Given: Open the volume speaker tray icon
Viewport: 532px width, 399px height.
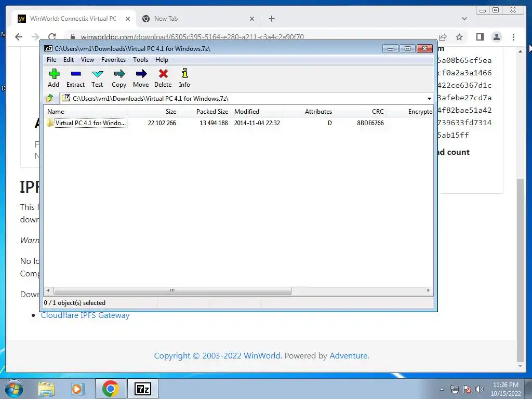Looking at the screenshot, I should (480, 390).
